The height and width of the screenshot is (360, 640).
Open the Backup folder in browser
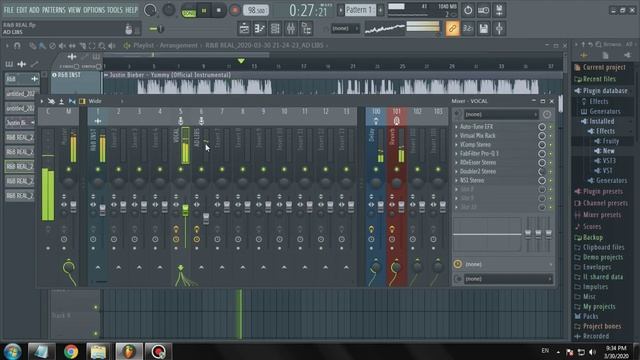coord(593,238)
